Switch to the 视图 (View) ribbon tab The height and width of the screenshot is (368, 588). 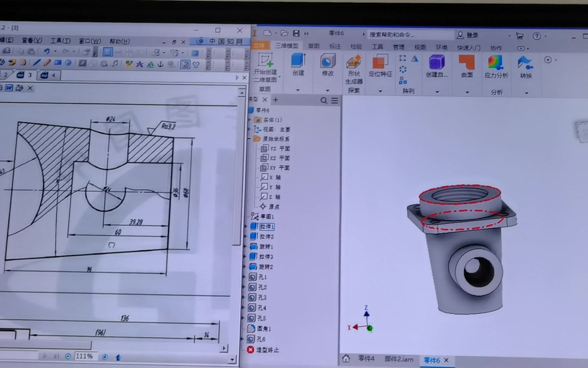click(x=420, y=47)
